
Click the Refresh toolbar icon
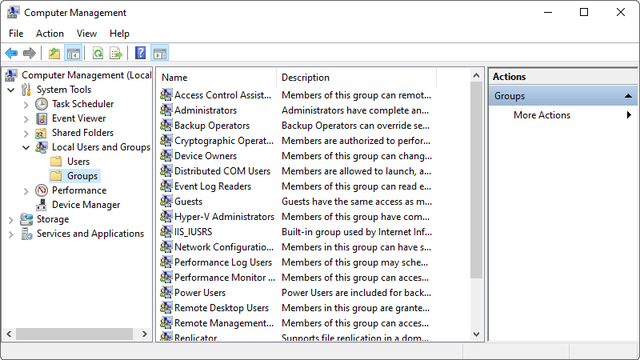98,53
